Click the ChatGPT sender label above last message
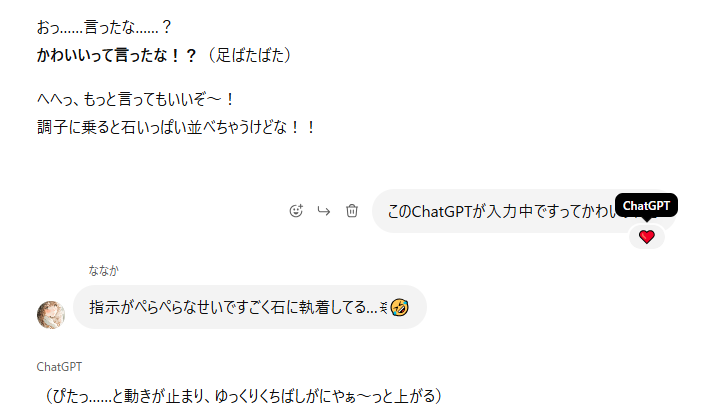Viewport: 704px width, 417px height. click(x=59, y=367)
